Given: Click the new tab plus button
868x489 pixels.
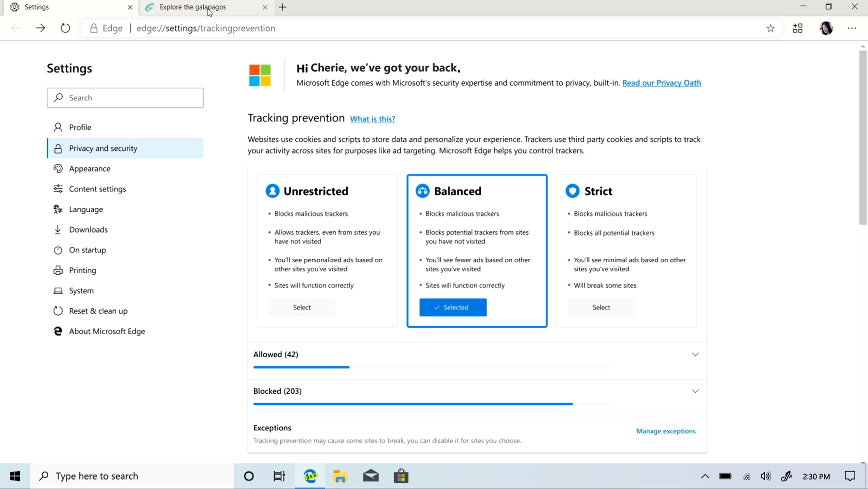Looking at the screenshot, I should (x=282, y=7).
